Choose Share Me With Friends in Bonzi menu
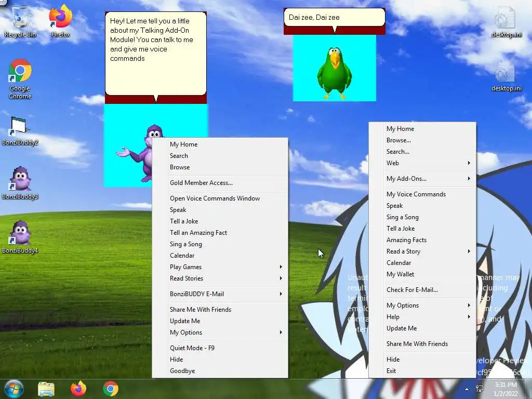 coord(220,310)
